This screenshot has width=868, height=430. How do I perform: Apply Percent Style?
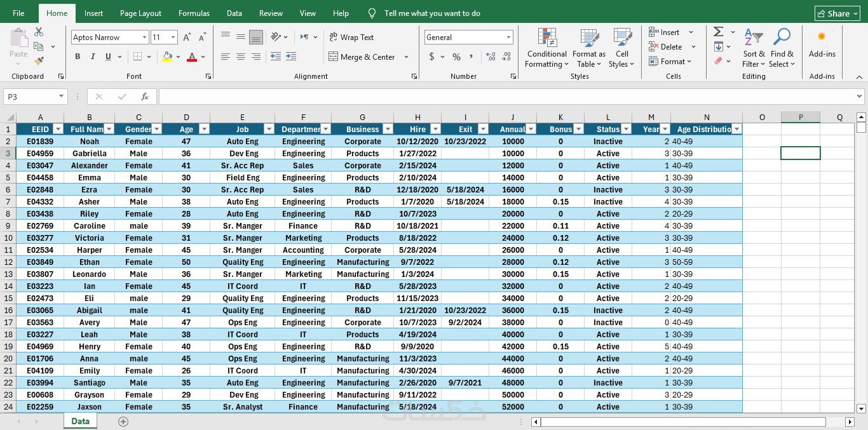pyautogui.click(x=456, y=57)
